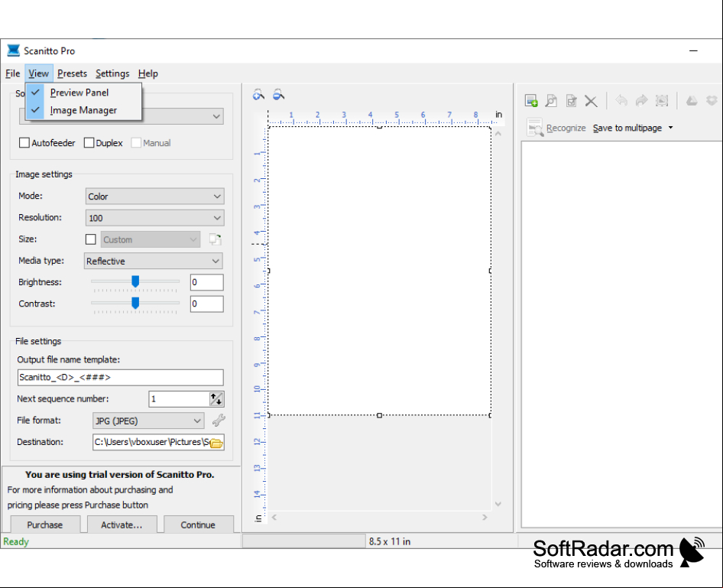Open file format settings wrench icon
This screenshot has height=588, width=723.
click(x=218, y=420)
